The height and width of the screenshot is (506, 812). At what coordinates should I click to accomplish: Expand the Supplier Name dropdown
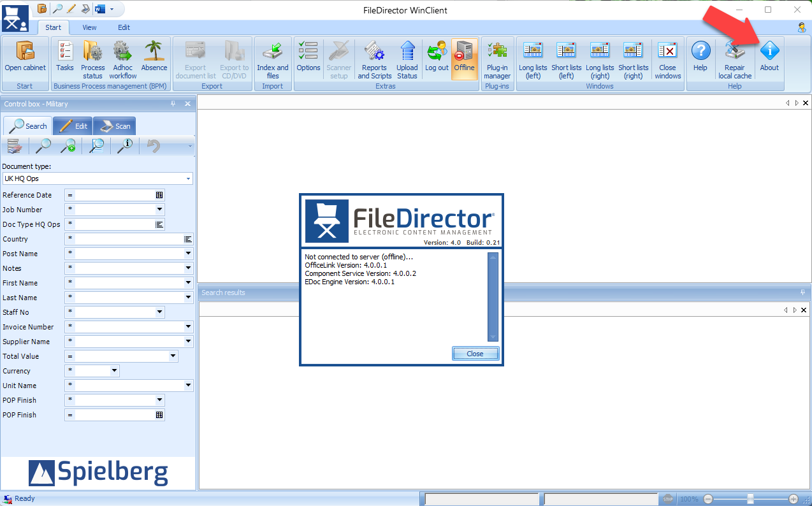point(188,342)
